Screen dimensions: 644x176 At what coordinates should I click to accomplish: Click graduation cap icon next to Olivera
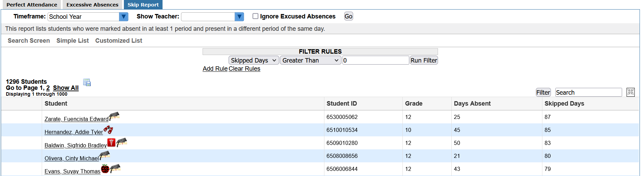coord(105,155)
